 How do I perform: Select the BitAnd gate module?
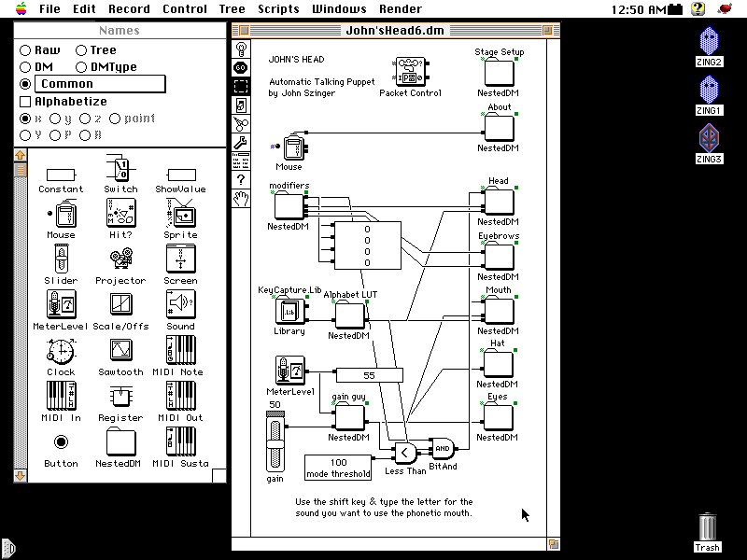coord(442,449)
